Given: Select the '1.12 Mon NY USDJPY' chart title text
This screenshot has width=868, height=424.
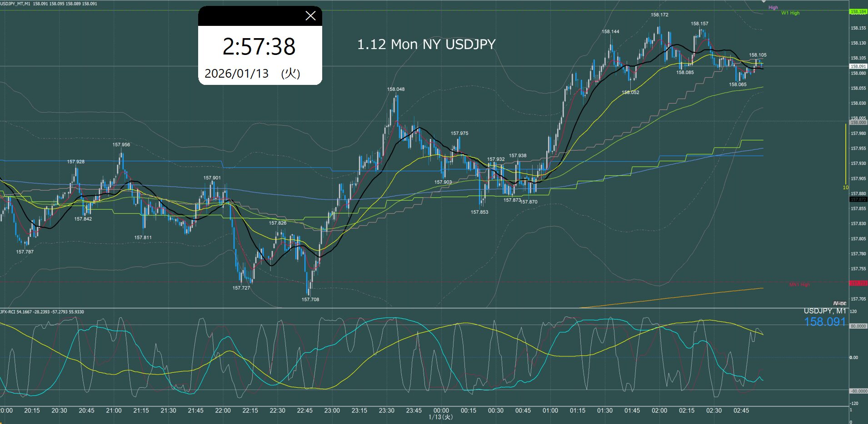Looking at the screenshot, I should pos(426,44).
